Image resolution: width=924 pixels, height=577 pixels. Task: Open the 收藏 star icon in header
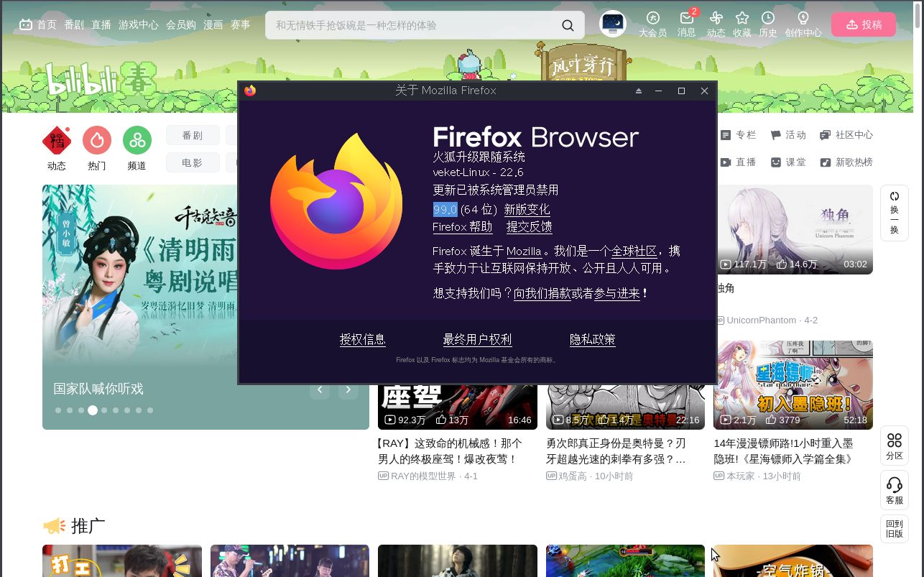[x=742, y=18]
